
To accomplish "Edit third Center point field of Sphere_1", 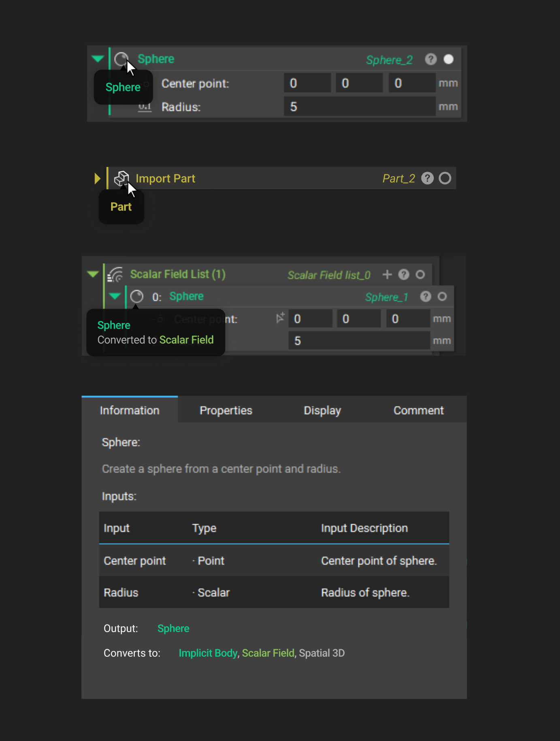I will pos(408,319).
